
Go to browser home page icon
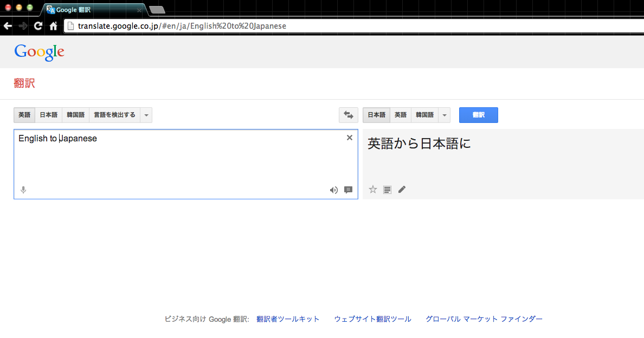(x=53, y=25)
